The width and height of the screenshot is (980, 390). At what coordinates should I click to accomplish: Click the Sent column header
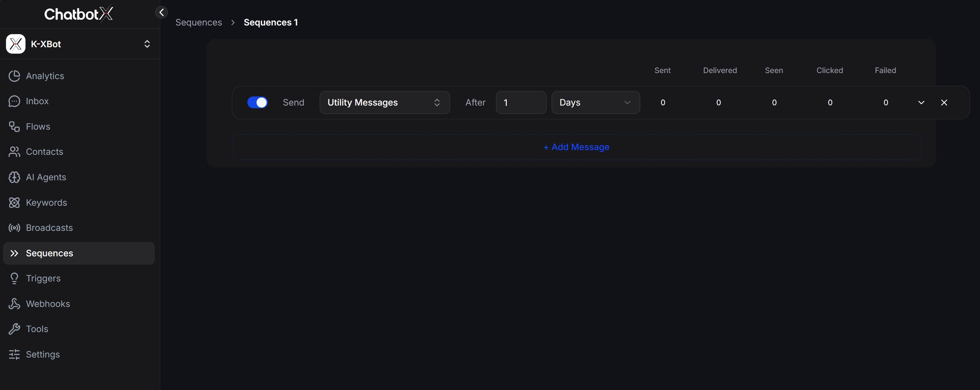pos(662,70)
